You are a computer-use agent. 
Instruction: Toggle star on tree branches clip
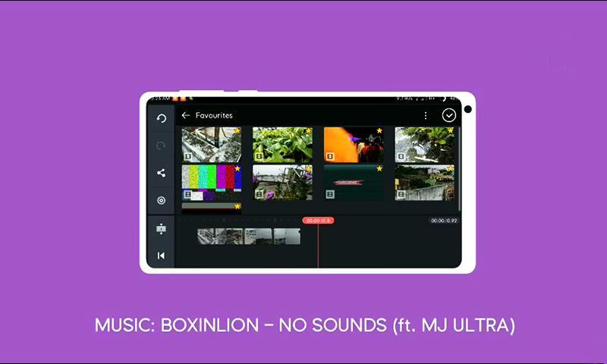point(451,130)
